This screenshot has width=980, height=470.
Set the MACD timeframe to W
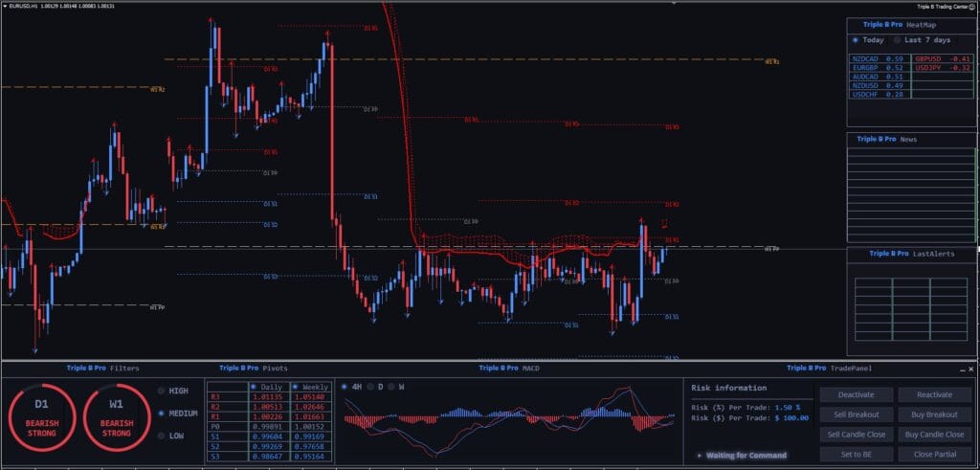(396, 387)
